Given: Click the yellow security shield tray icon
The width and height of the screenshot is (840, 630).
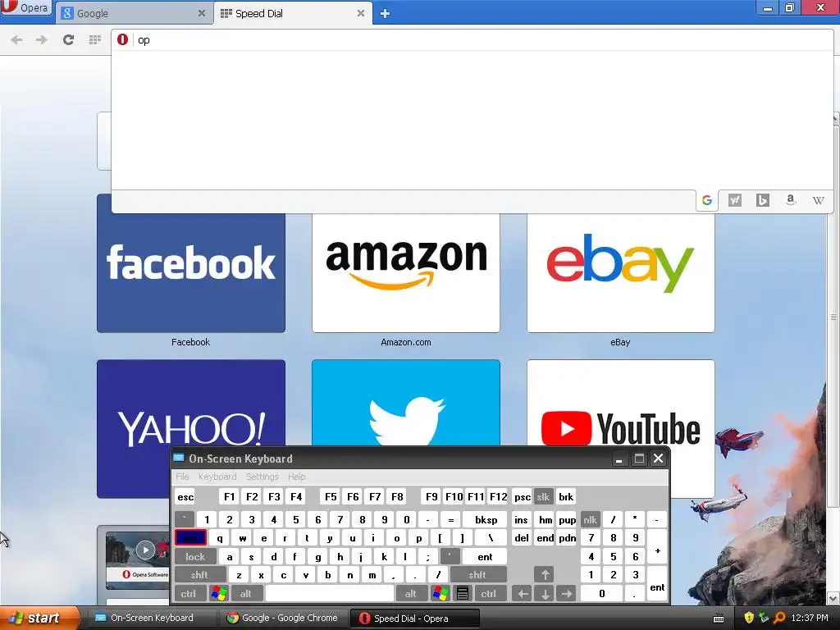Looking at the screenshot, I should coord(748,618).
